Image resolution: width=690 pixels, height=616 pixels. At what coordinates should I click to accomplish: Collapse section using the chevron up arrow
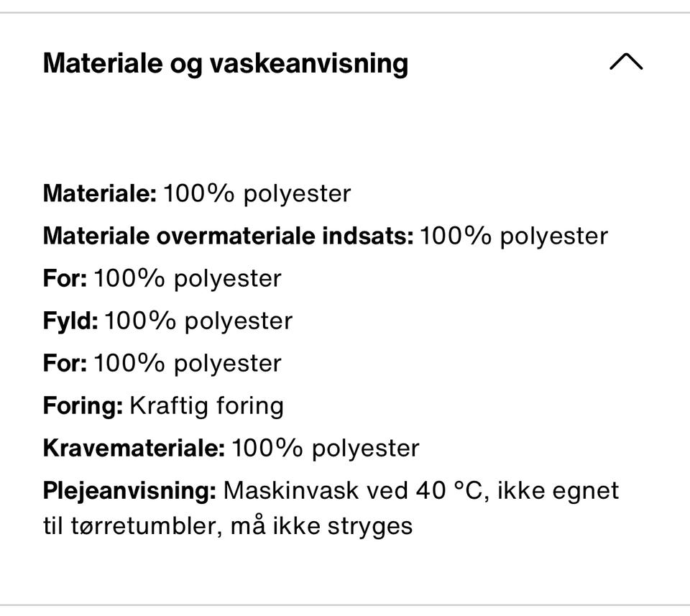pyautogui.click(x=625, y=63)
